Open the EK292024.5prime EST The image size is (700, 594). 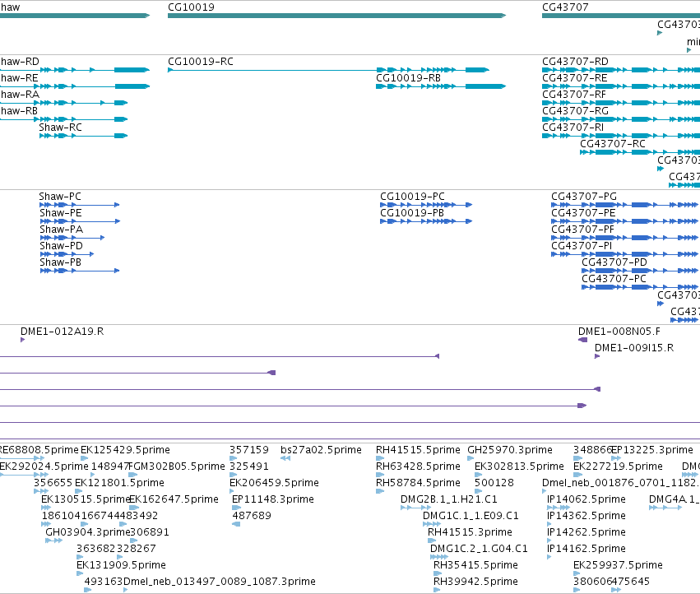pos(24,475)
